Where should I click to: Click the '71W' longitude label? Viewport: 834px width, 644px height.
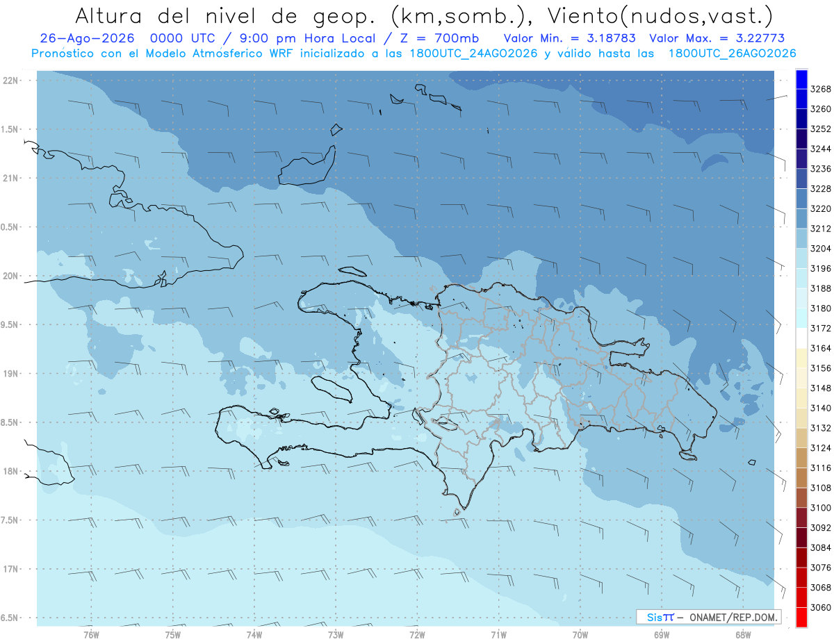click(498, 634)
